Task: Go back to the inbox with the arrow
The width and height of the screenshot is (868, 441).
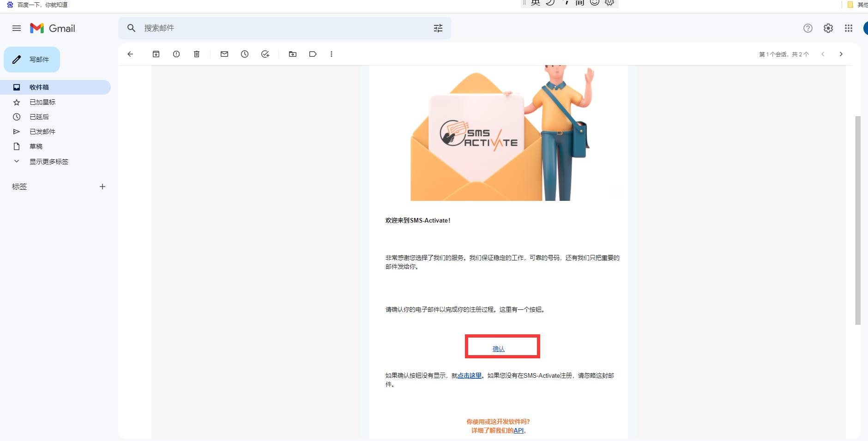Action: pyautogui.click(x=131, y=54)
